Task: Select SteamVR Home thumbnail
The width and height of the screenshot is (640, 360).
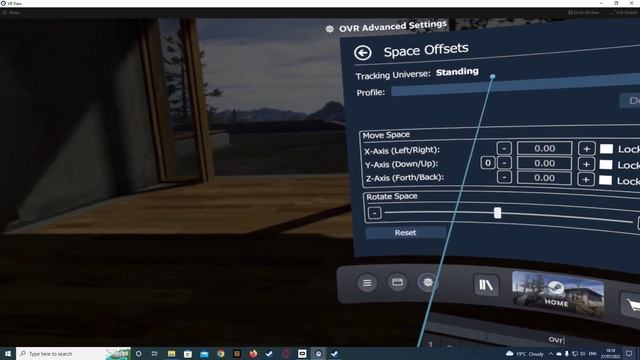Action: pyautogui.click(x=558, y=294)
